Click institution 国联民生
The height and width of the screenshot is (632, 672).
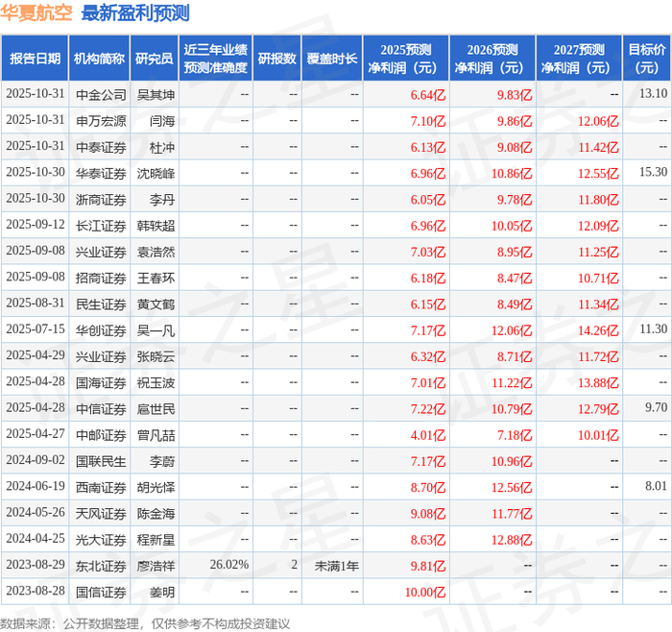(x=101, y=461)
